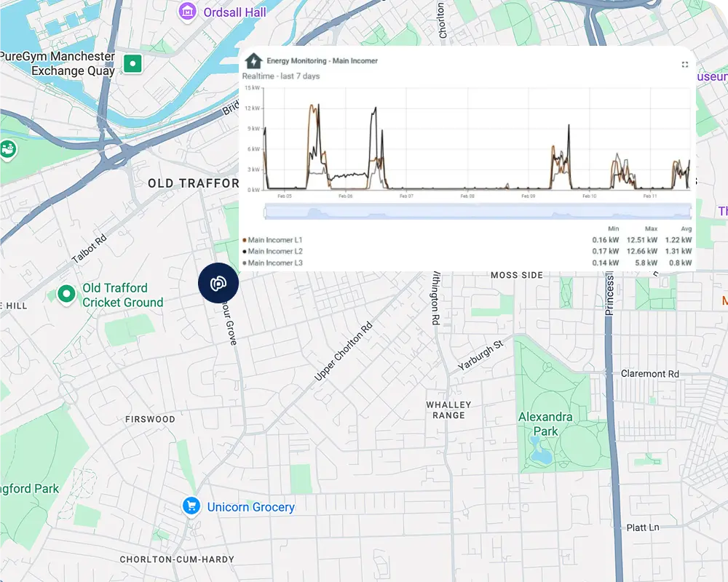
Task: Click the Avg column header in legend
Action: pyautogui.click(x=685, y=228)
